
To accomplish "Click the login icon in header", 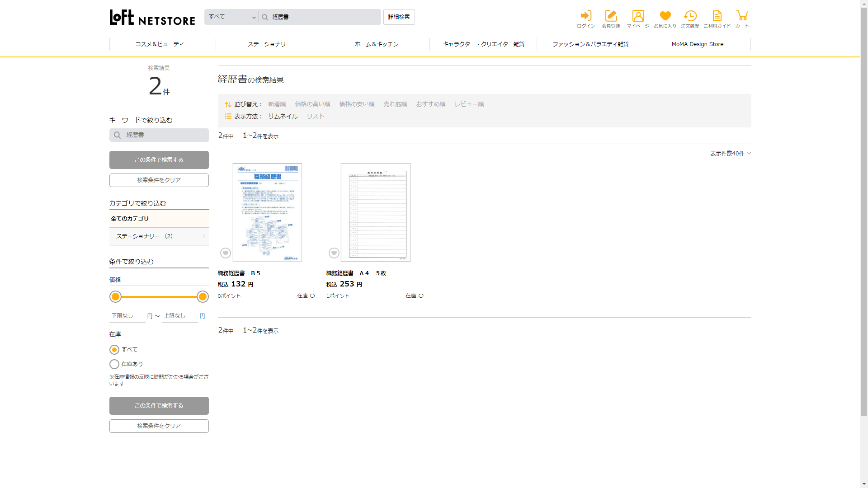I will click(586, 16).
